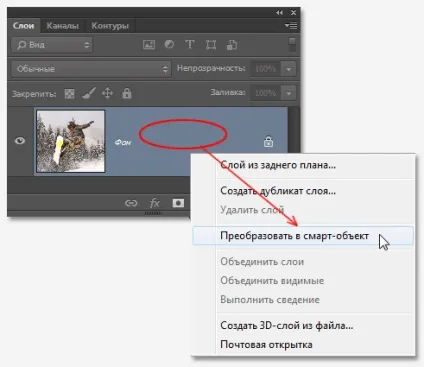
Task: Open the Обычные blend mode dropdown
Action: (x=91, y=69)
